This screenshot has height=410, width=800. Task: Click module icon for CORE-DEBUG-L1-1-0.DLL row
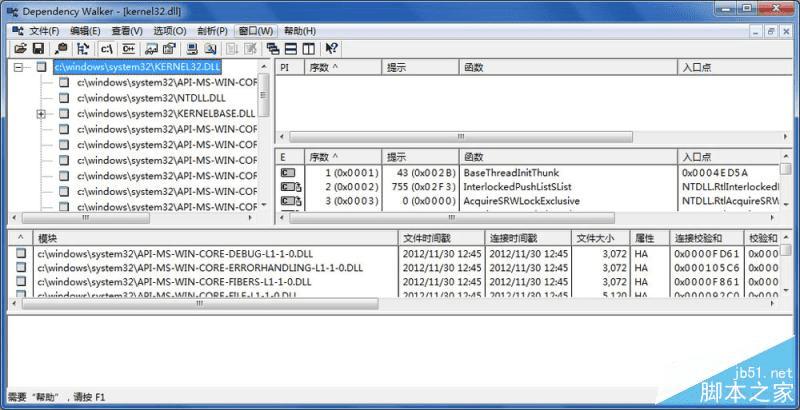(20, 253)
